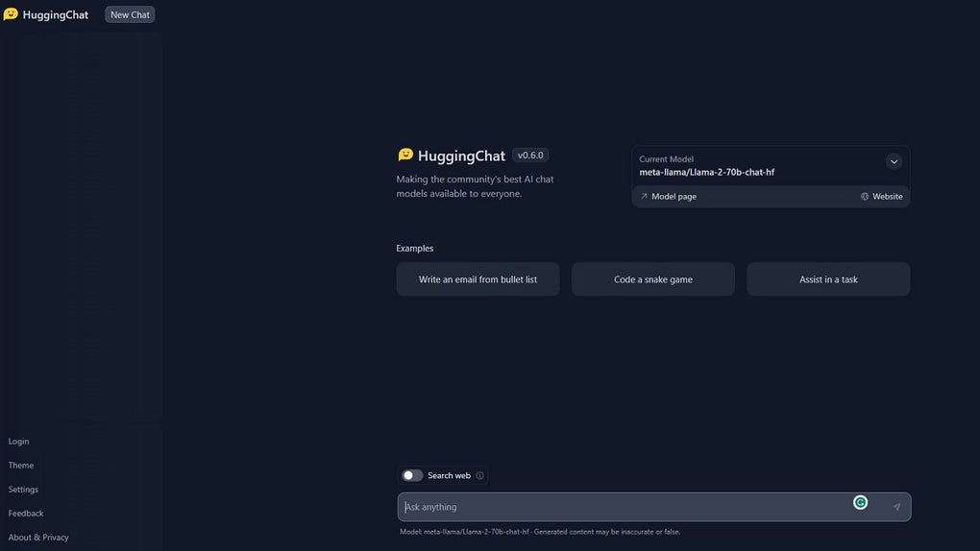Choose the 'Code a snake game' example
The height and width of the screenshot is (551, 980).
click(653, 279)
